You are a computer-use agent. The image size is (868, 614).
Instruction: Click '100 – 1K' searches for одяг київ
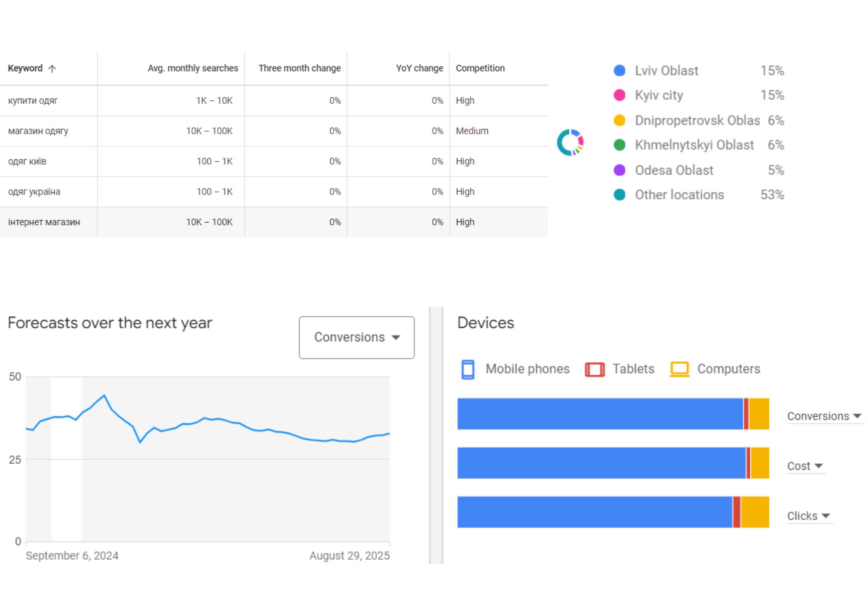click(214, 162)
